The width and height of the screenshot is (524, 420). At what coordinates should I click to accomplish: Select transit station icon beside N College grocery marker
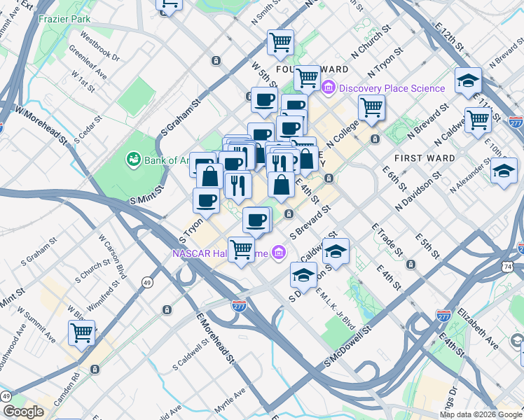point(375,139)
